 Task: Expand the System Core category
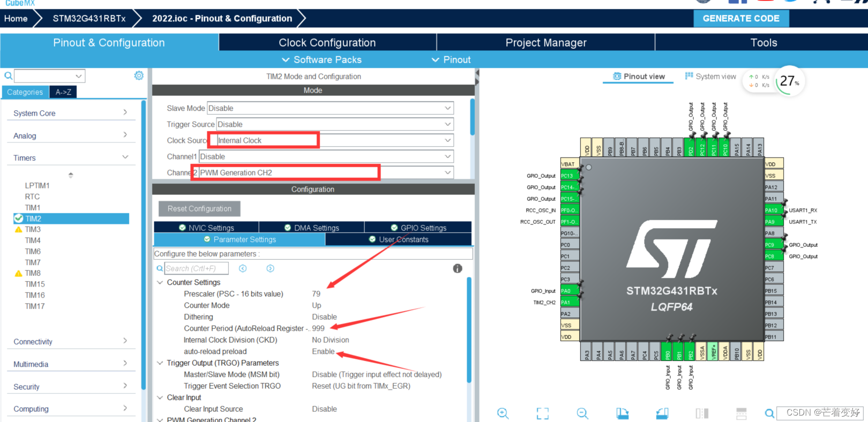(71, 113)
